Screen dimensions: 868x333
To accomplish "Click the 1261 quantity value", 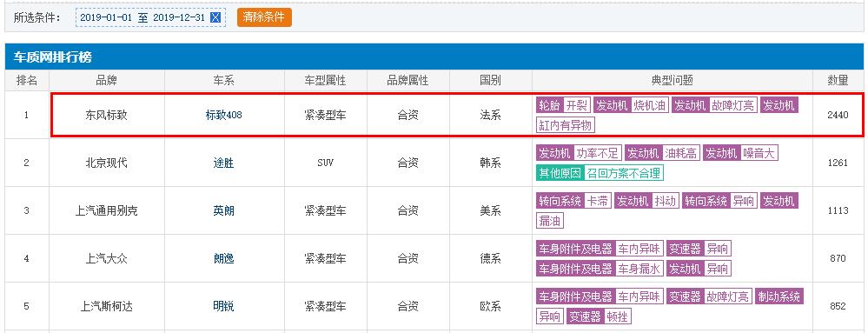I will pos(838,163).
